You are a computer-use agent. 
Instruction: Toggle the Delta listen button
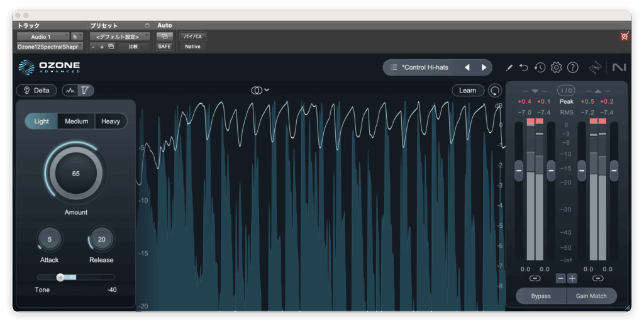point(36,91)
